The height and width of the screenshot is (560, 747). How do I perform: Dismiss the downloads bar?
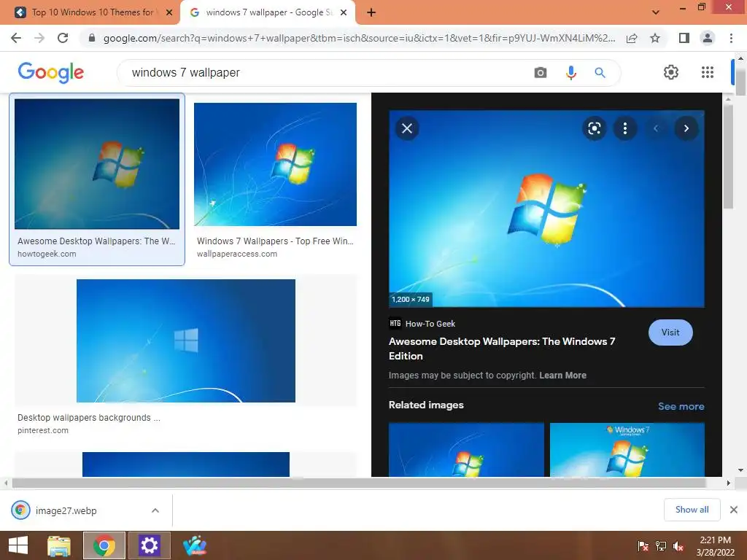[x=734, y=510]
